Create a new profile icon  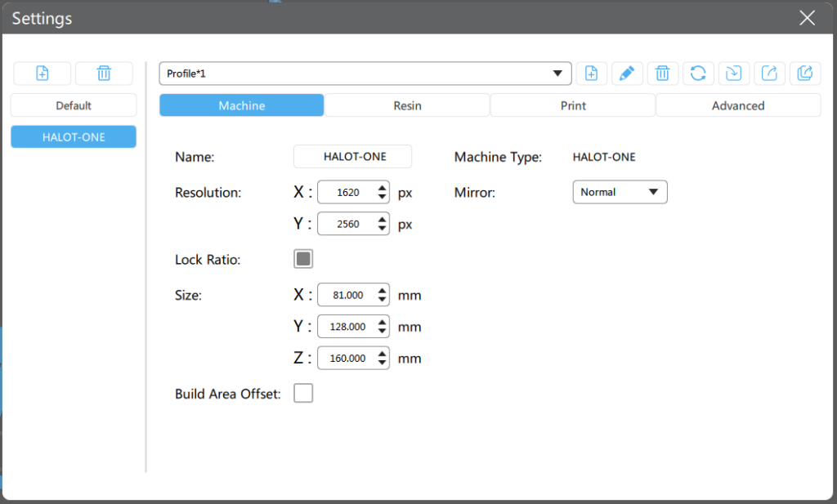592,73
